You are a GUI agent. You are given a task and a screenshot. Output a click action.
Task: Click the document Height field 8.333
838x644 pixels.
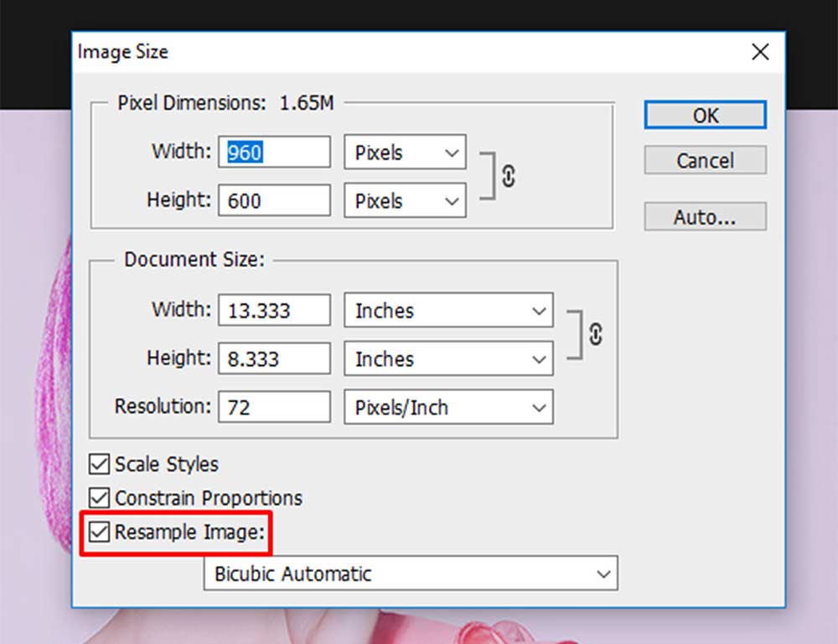click(x=274, y=358)
